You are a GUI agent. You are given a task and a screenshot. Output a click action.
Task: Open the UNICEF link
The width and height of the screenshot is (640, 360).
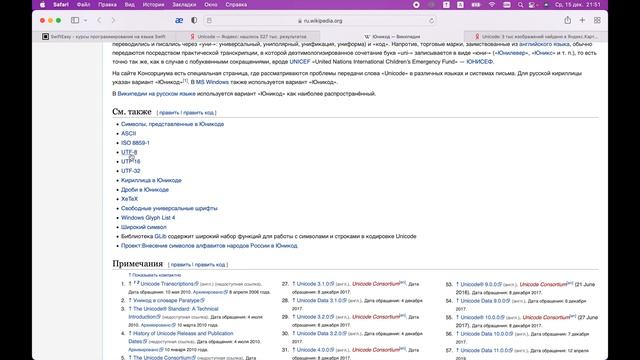[300, 62]
